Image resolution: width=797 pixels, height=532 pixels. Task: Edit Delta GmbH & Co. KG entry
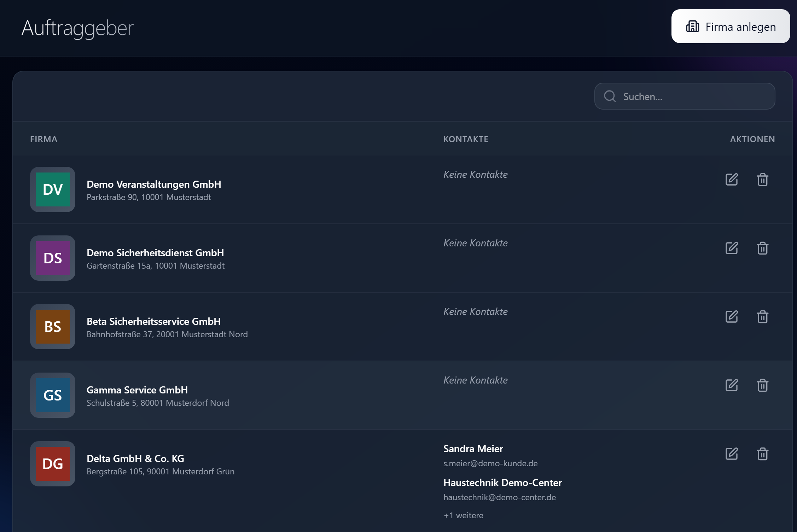732,454
